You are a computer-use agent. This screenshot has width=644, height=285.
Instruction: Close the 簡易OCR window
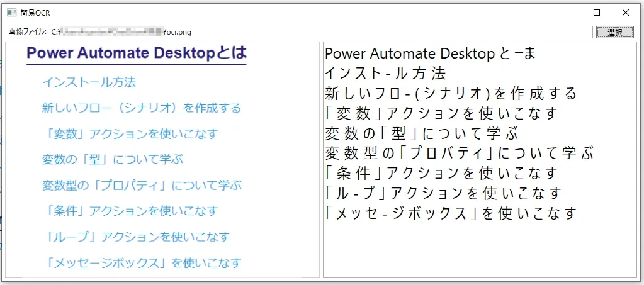point(626,13)
